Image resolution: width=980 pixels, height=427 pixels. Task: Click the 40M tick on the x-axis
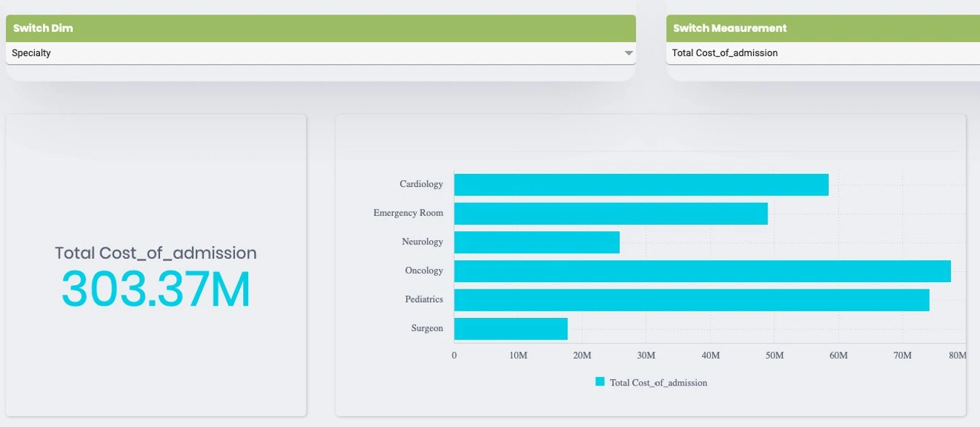tap(710, 356)
